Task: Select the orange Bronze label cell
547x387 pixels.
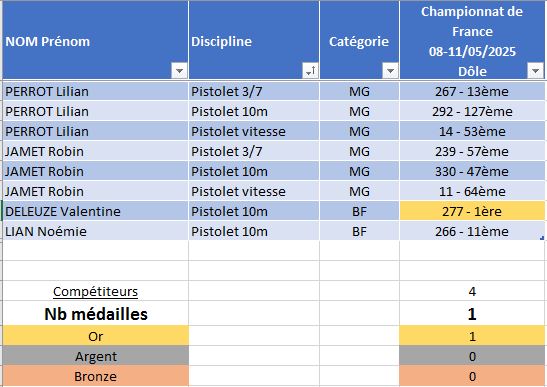Action: [96, 376]
